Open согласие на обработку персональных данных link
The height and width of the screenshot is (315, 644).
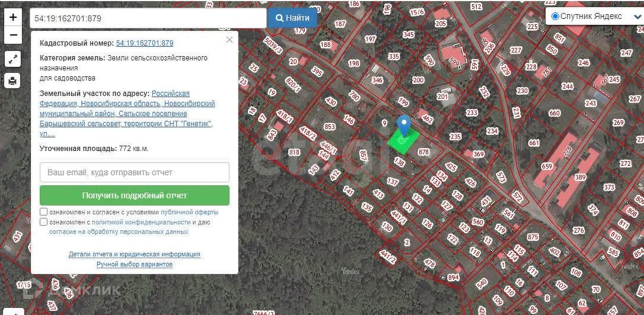click(119, 232)
